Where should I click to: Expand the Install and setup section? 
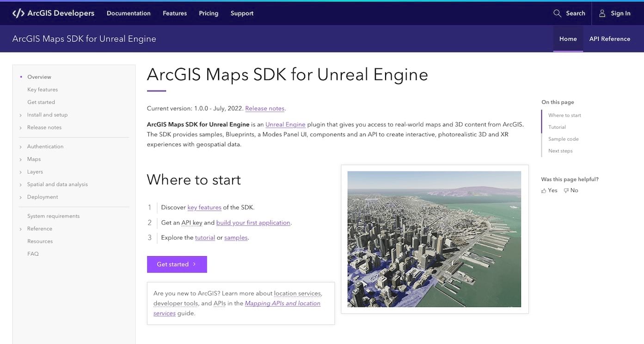[x=21, y=115]
